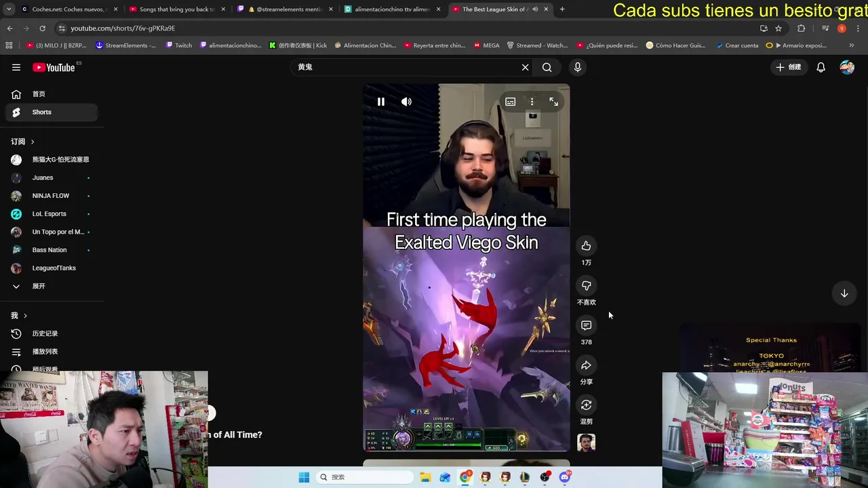Open Un Topo por el M... channel

[51, 232]
